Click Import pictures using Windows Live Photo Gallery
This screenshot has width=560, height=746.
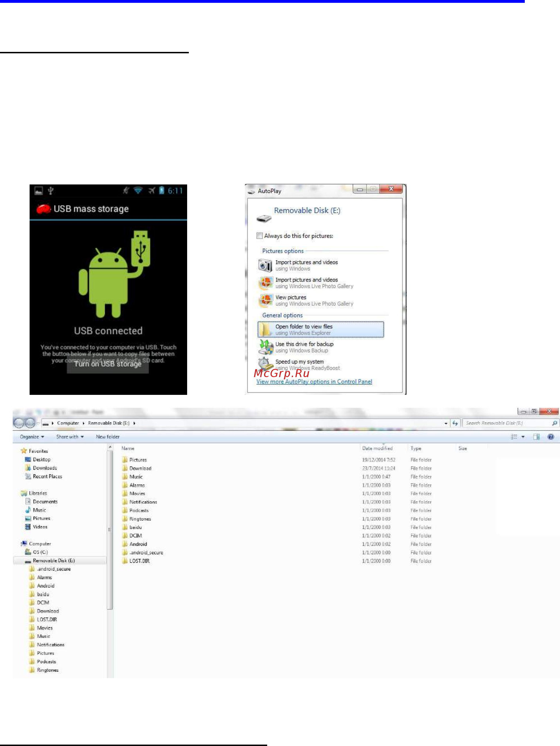point(314,283)
